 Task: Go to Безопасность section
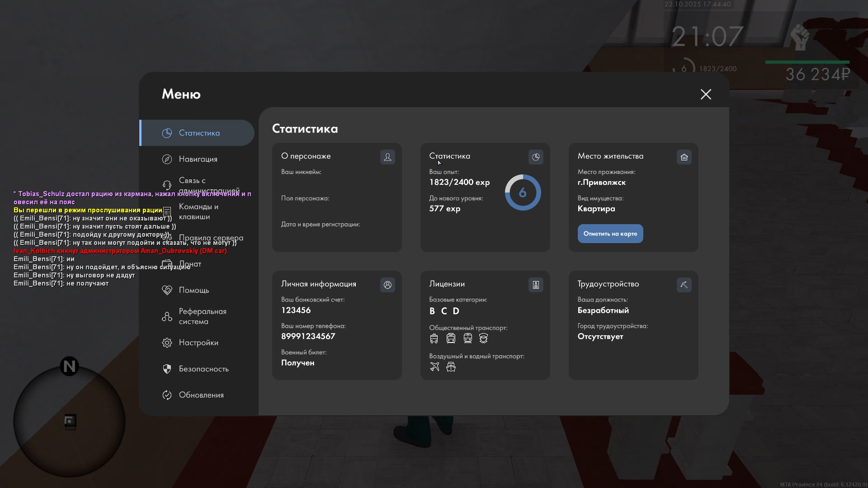point(203,369)
